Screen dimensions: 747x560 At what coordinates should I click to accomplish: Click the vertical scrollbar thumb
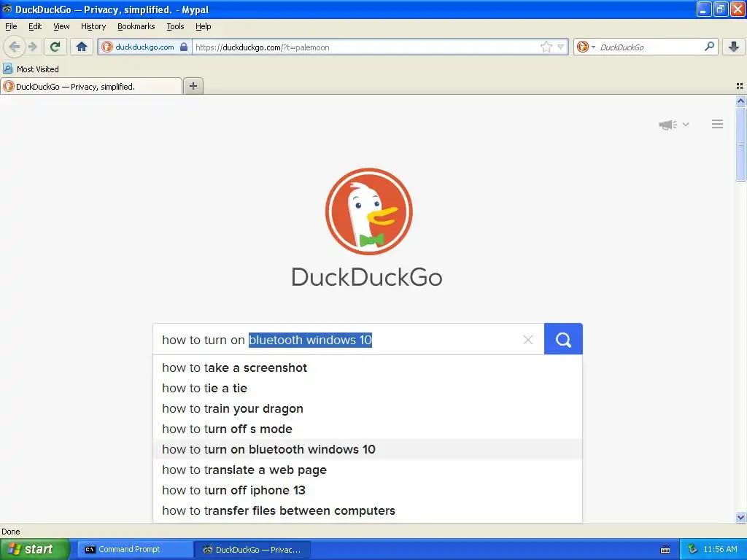(x=740, y=144)
